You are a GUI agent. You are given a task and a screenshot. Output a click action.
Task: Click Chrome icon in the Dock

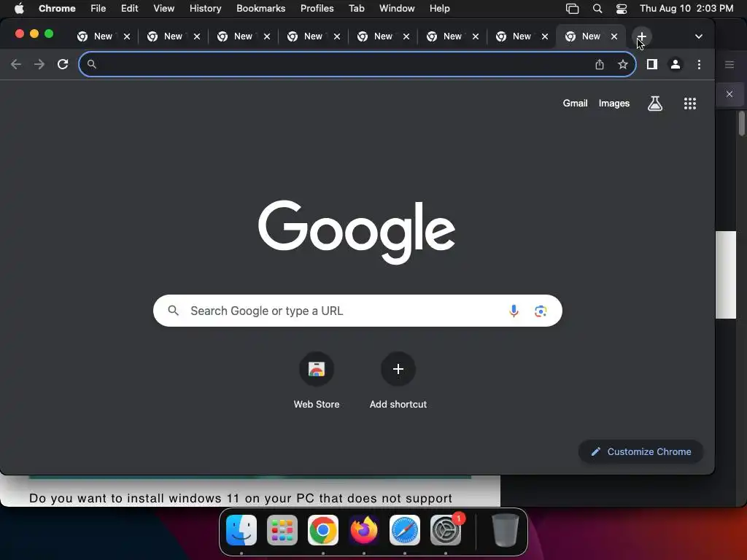click(323, 530)
